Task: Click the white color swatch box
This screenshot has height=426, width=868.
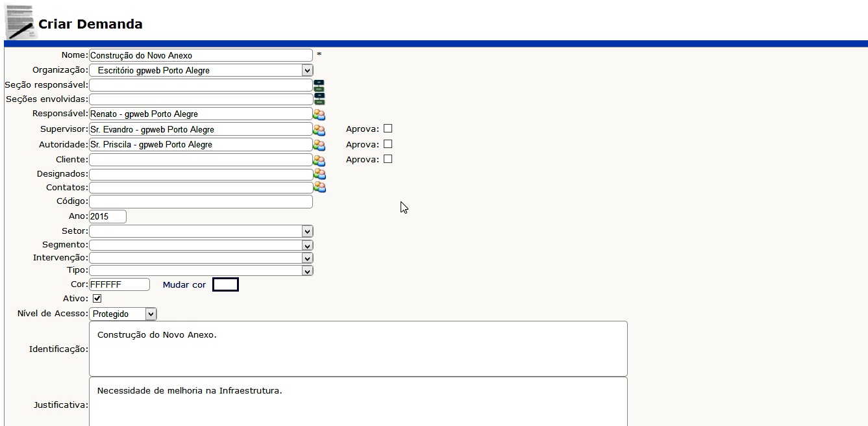Action: [x=225, y=284]
